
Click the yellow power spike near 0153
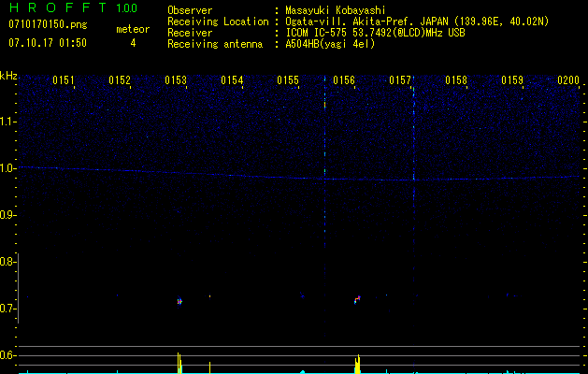pyautogui.click(x=179, y=363)
